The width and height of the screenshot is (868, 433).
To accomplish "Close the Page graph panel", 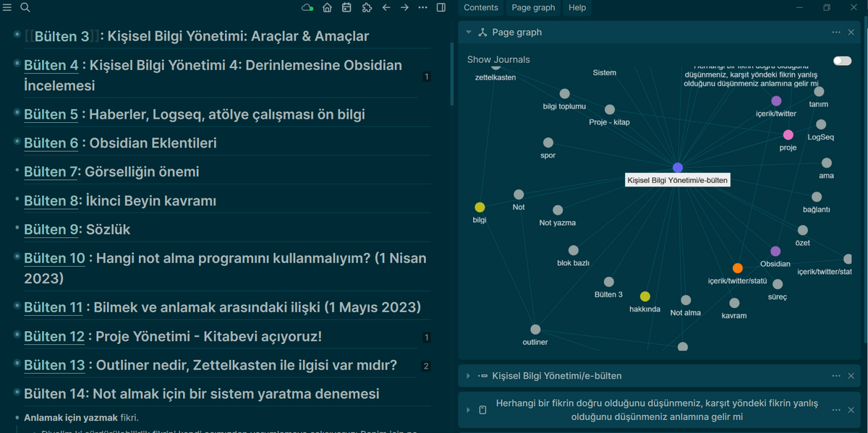I will (x=851, y=33).
